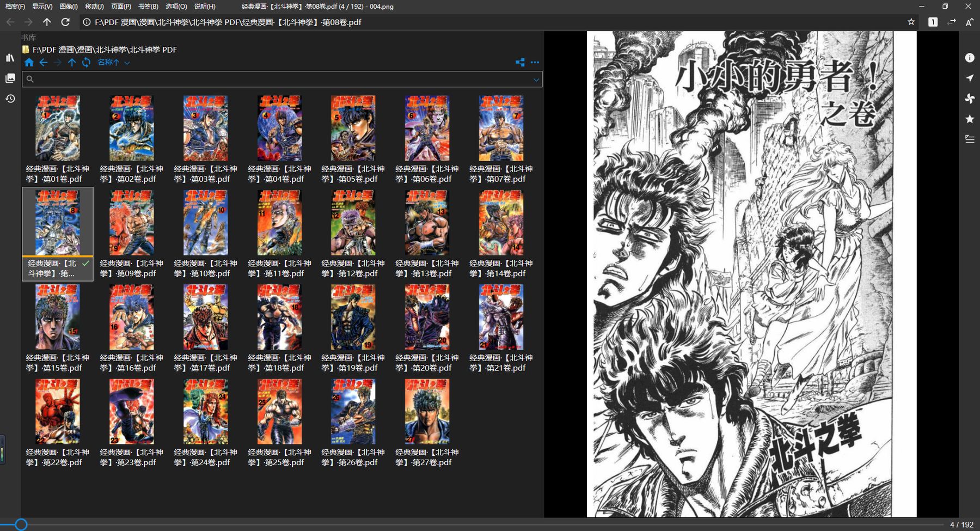
Task: Click the blue sync refresh icon in library
Action: [86, 63]
